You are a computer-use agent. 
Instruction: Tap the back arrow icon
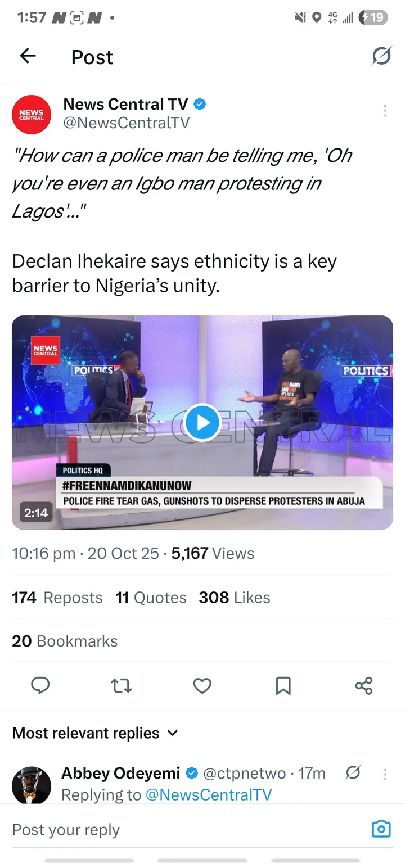[28, 56]
